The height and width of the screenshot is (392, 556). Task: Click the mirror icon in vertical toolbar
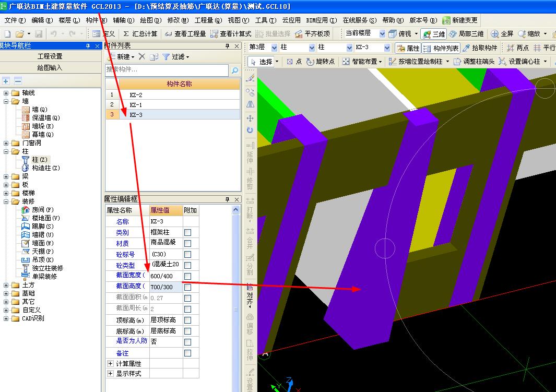coord(250,104)
